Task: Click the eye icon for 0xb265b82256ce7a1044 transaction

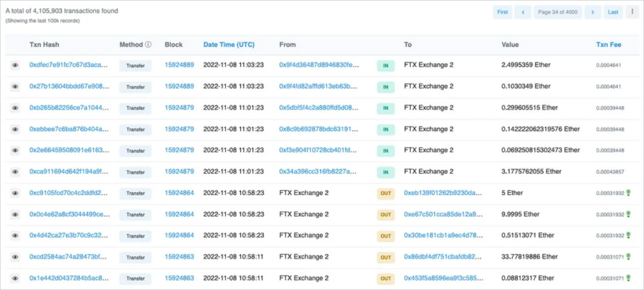Action: [x=15, y=108]
